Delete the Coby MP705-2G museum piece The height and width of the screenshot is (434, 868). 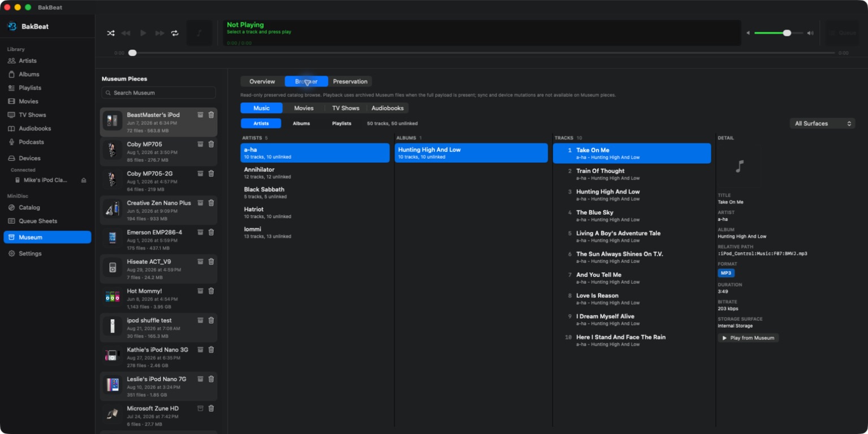click(x=211, y=173)
